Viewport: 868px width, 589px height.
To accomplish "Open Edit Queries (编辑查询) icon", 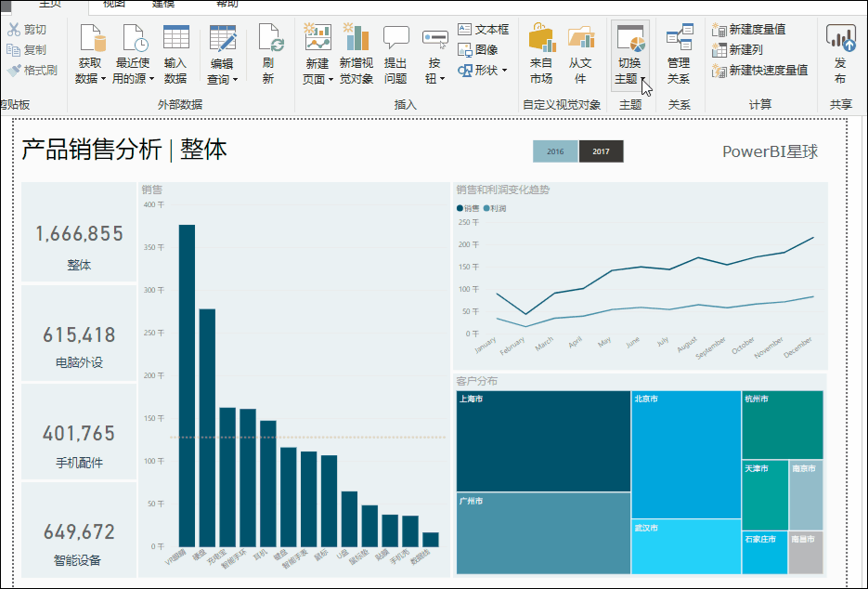I will click(223, 38).
